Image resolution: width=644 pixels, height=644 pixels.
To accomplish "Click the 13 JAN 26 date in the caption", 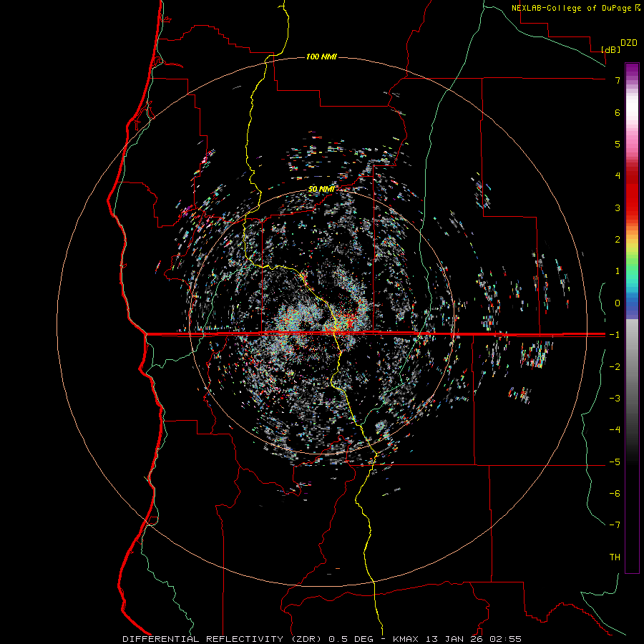I will (x=454, y=639).
